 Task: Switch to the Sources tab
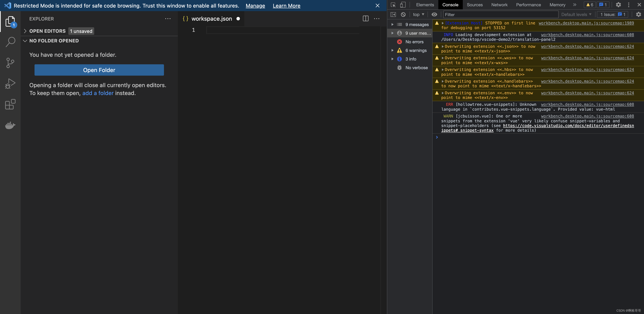tap(474, 5)
